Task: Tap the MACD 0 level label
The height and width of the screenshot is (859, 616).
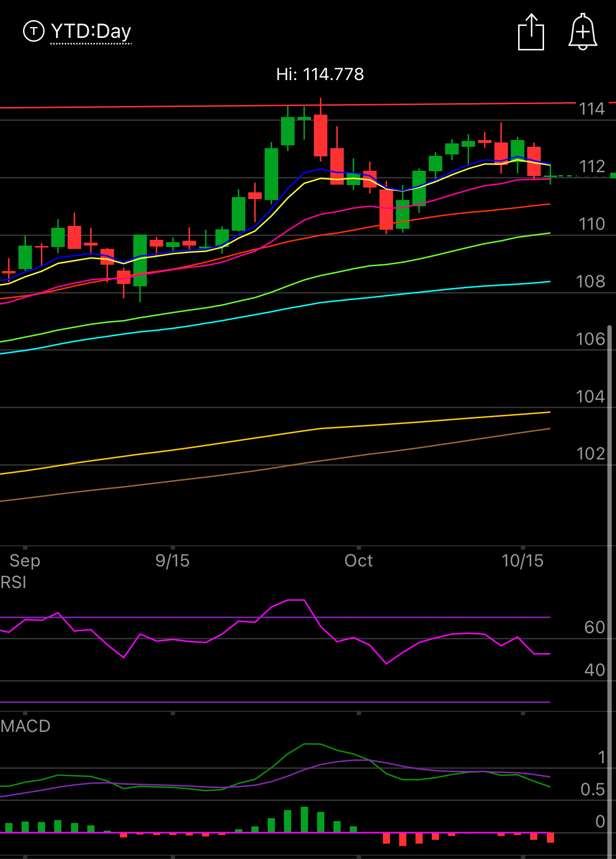Action: click(600, 822)
